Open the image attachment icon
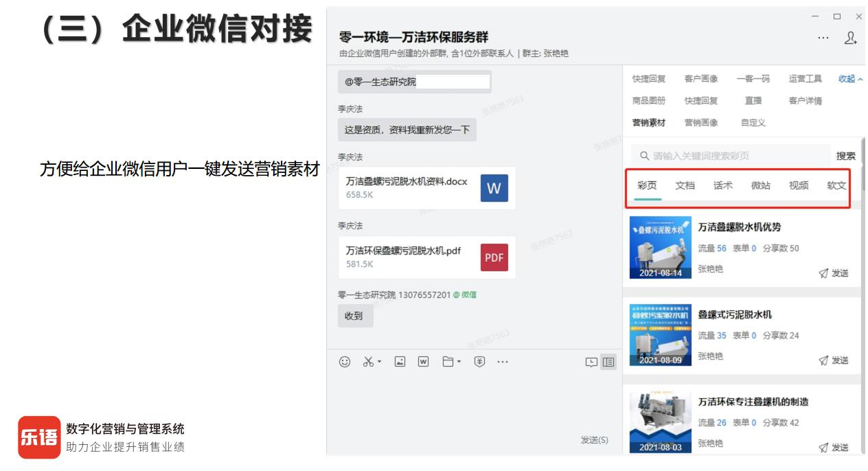The image size is (868, 471). click(x=400, y=362)
